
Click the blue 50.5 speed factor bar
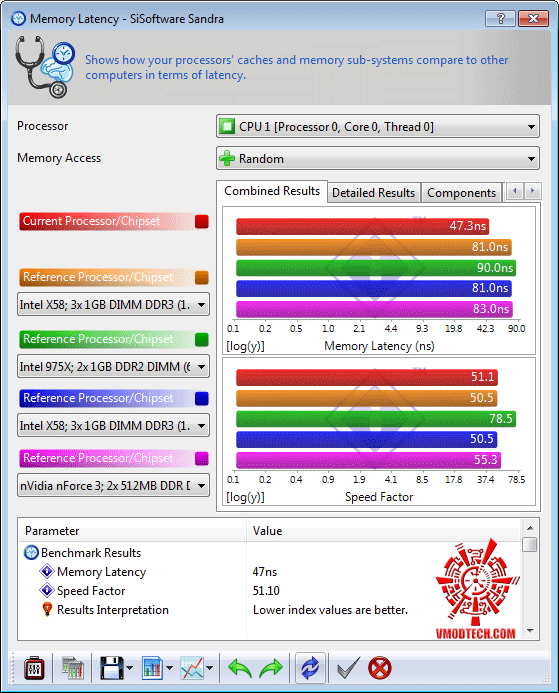(367, 439)
